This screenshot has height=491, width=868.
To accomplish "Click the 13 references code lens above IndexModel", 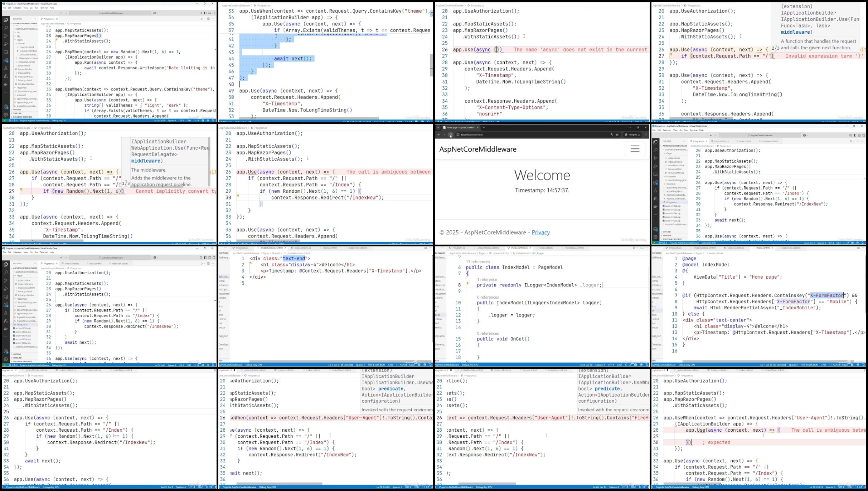I will (x=478, y=262).
